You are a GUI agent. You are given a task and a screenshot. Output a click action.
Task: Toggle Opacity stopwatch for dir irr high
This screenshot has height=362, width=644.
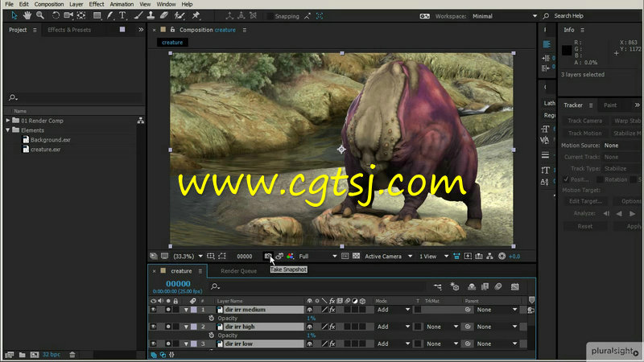tap(211, 335)
